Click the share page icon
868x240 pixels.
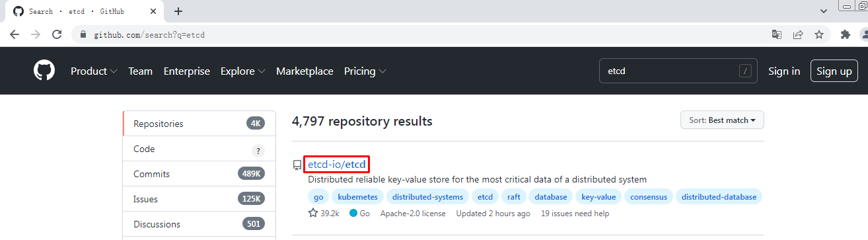coord(798,34)
